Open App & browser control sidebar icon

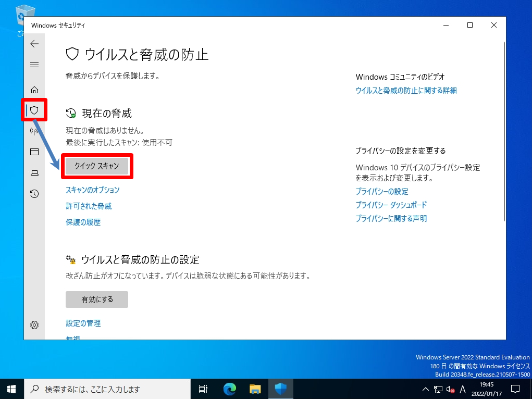(34, 152)
